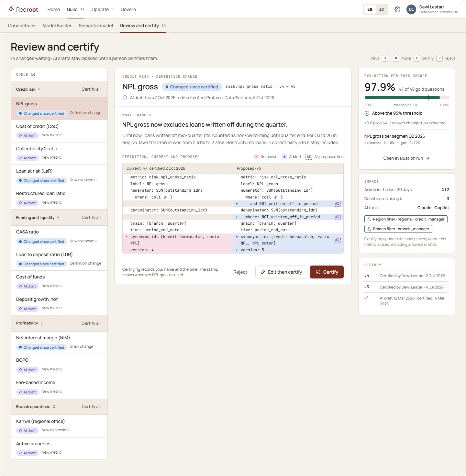Click the K key hint icon
The height and width of the screenshot is (476, 466).
396,58
